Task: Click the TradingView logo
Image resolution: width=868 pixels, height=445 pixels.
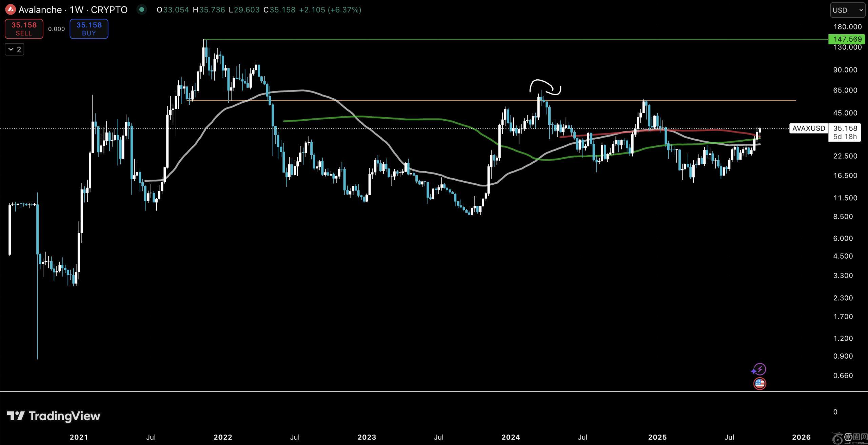Action: coord(54,416)
